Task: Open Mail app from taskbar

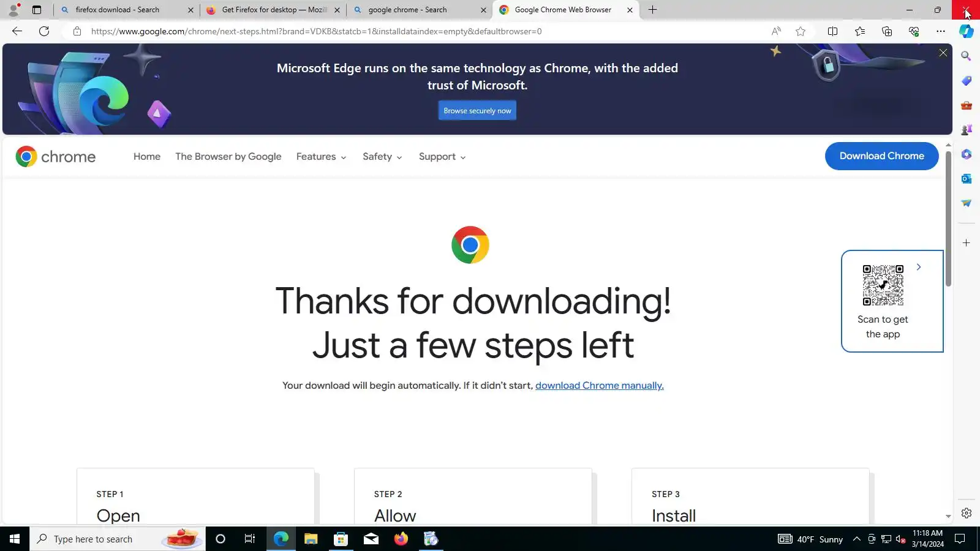Action: (x=371, y=539)
